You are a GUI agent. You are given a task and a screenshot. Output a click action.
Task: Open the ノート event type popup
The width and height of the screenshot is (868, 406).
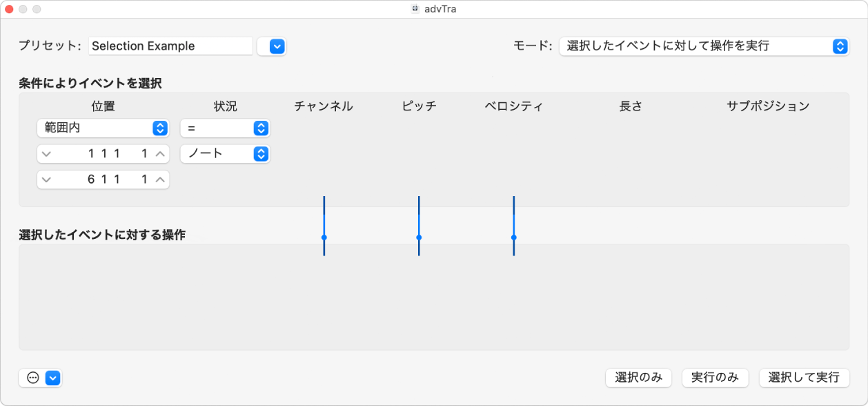click(226, 154)
